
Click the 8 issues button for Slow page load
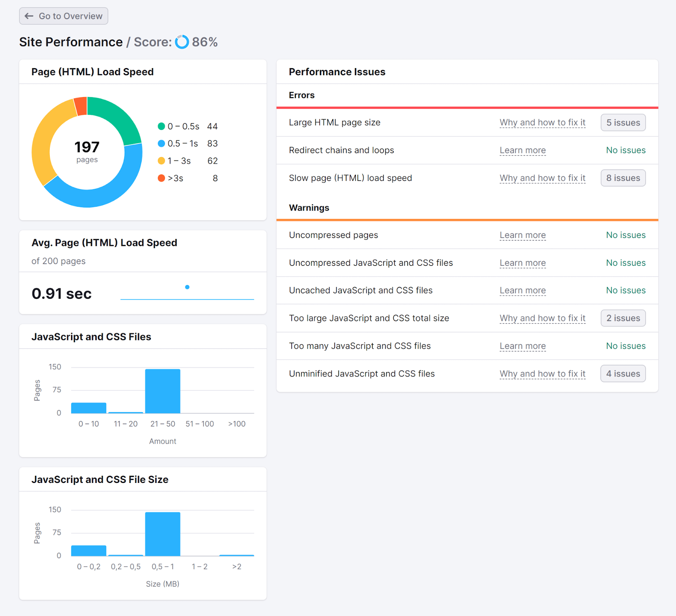click(623, 178)
